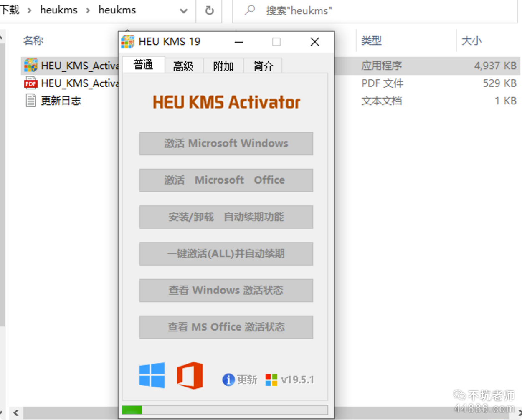Open the 简介 tab

coord(263,66)
